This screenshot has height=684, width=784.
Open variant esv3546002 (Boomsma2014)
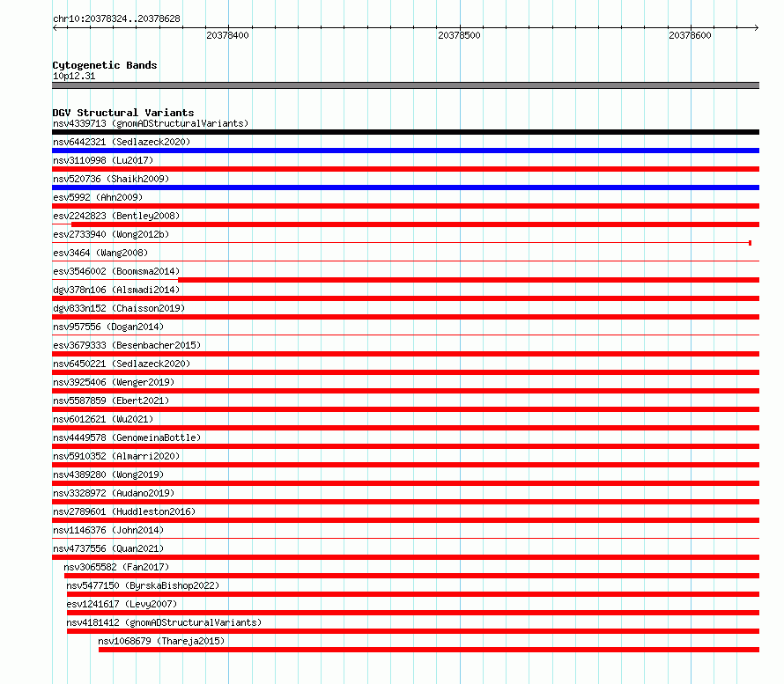click(116, 271)
